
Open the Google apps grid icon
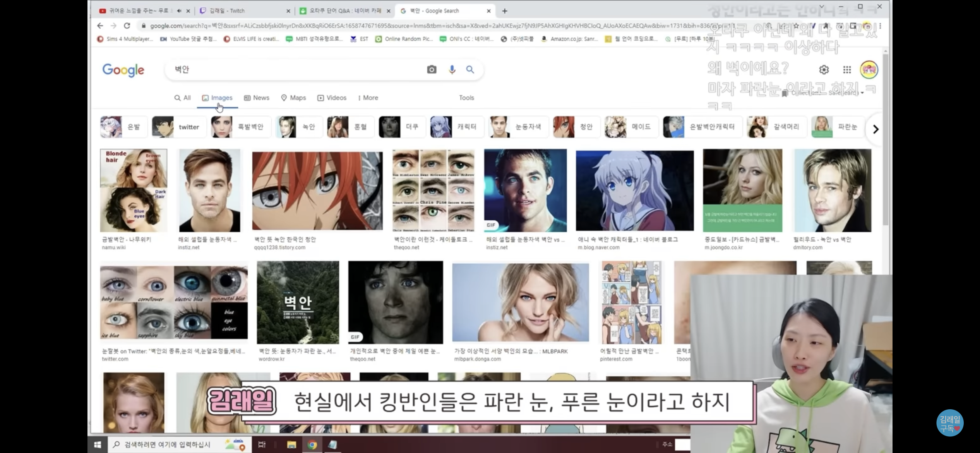(847, 70)
